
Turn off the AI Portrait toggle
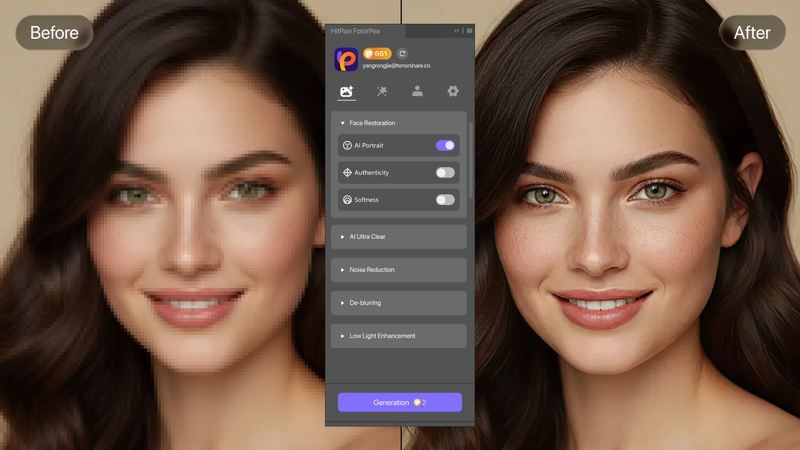[x=445, y=145]
